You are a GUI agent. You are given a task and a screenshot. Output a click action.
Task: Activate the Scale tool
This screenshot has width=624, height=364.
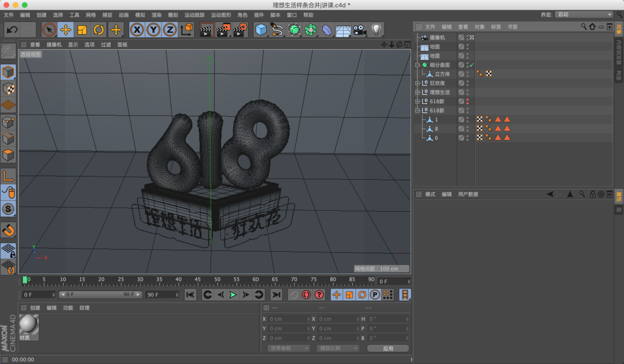coord(82,30)
